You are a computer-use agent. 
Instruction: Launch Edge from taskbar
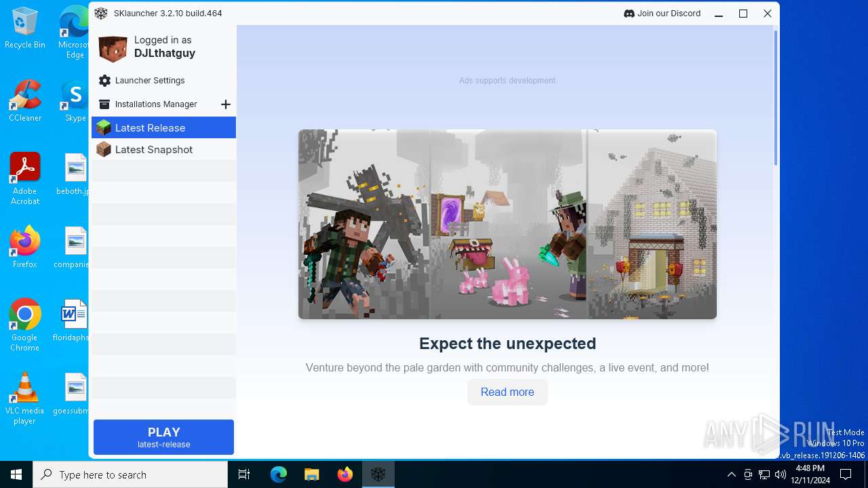(x=279, y=474)
